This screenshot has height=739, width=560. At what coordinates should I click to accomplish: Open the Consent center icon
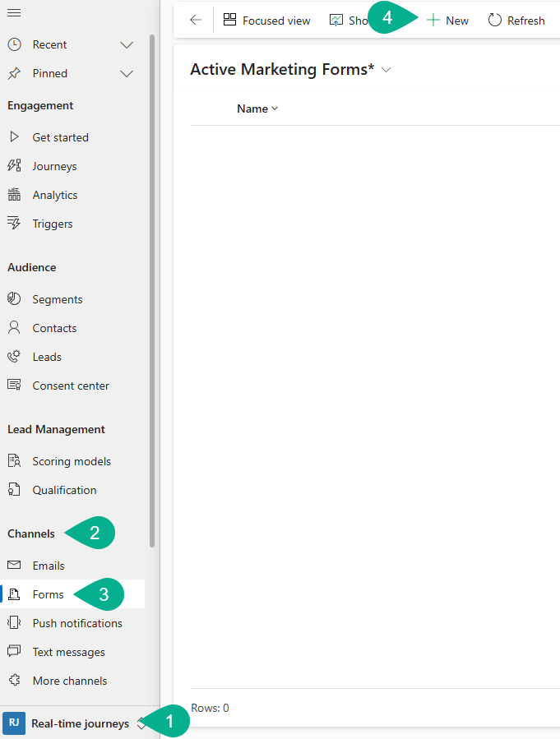(14, 386)
